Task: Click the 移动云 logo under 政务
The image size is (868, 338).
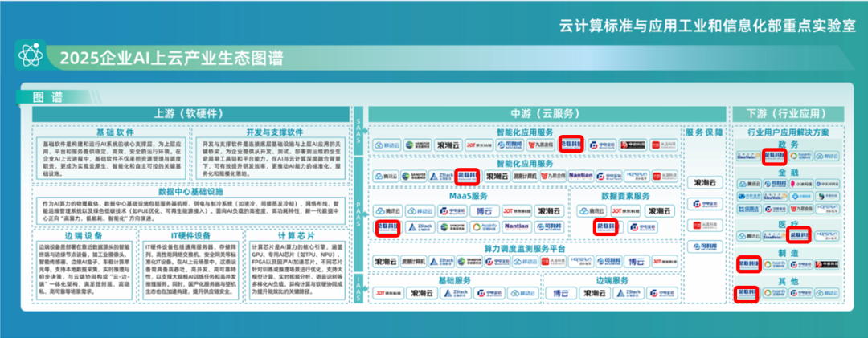Action: (x=827, y=156)
